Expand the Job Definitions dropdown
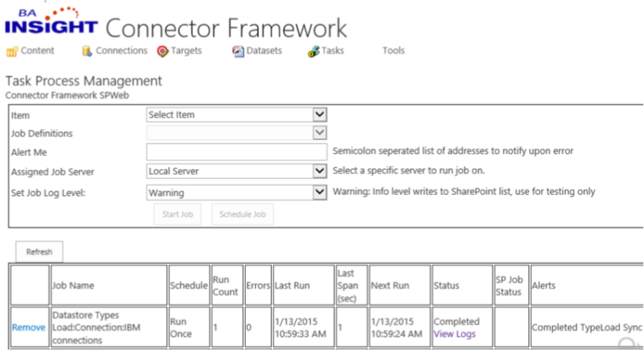The width and height of the screenshot is (644, 350). [320, 133]
